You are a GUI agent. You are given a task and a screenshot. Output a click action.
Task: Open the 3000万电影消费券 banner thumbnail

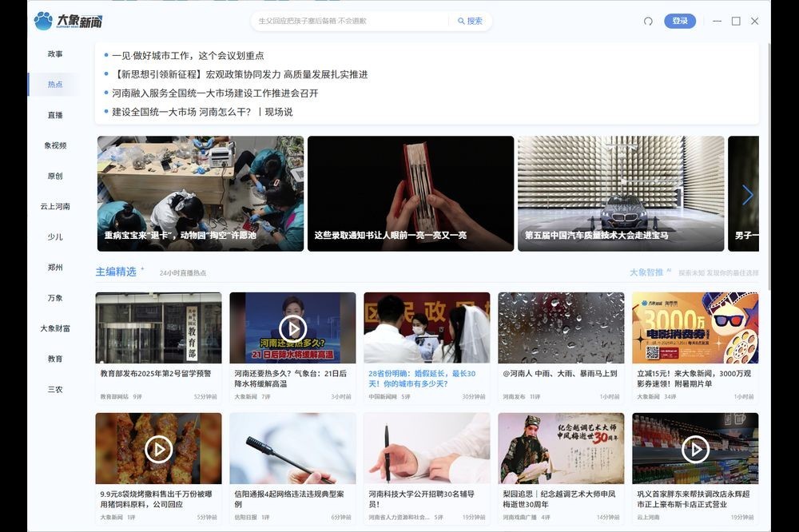point(695,328)
